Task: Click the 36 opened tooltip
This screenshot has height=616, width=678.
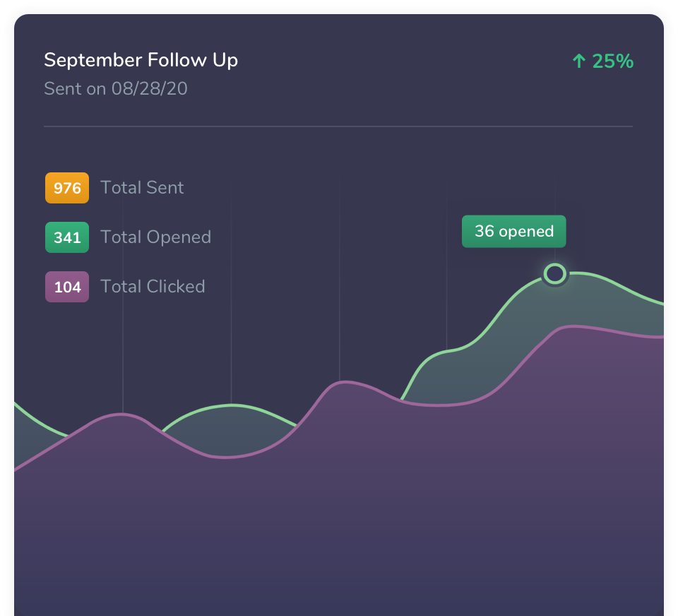Action: click(513, 232)
